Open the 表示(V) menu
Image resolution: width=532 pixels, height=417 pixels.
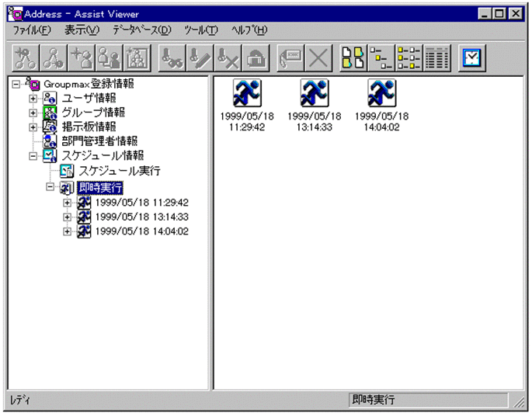tap(82, 30)
